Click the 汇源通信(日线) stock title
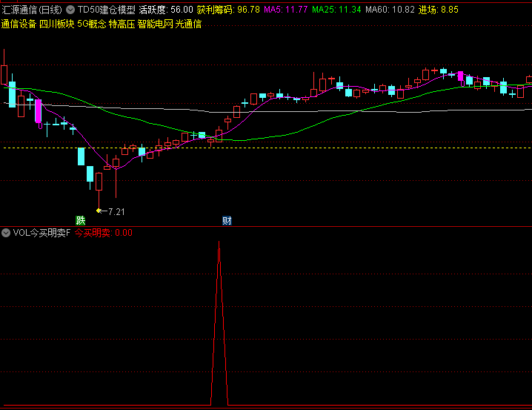The width and height of the screenshot is (532, 410). pos(32,10)
